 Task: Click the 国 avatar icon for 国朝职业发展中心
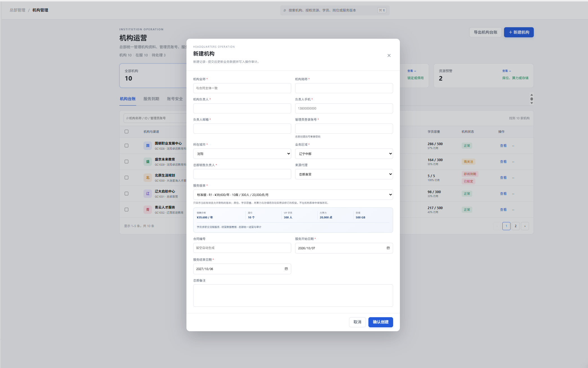[148, 146]
